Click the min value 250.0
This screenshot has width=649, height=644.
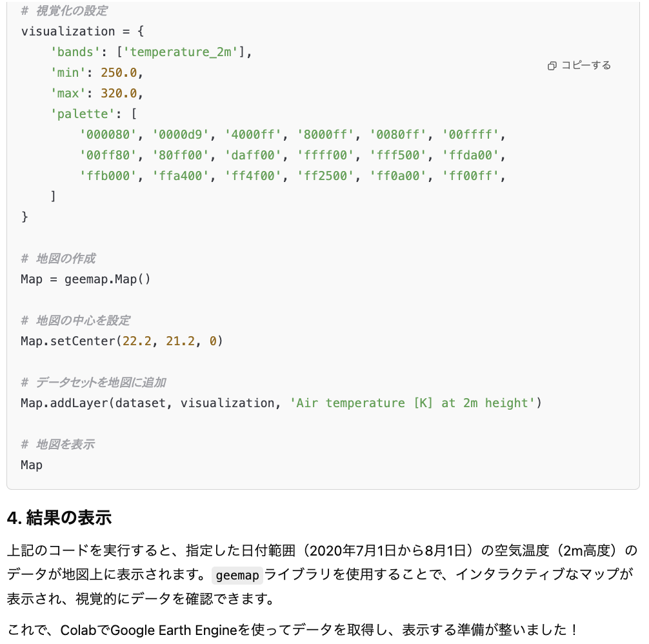pos(119,72)
